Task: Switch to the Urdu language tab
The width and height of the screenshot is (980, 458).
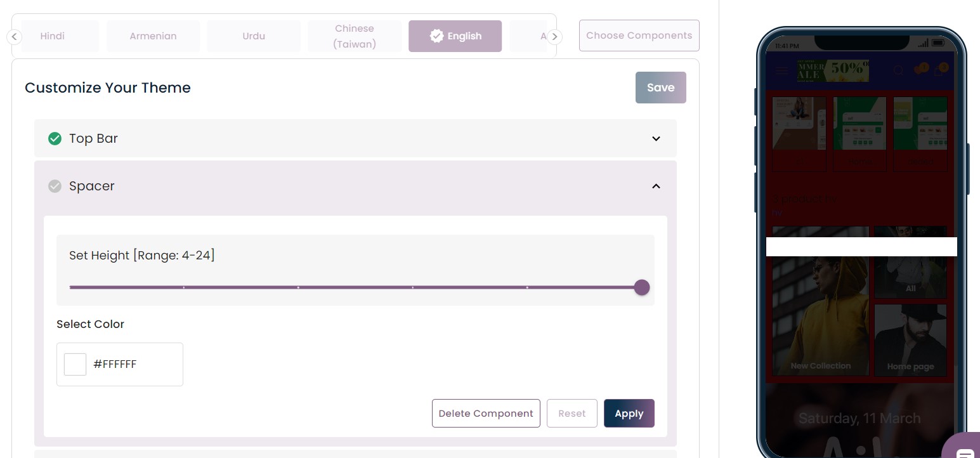Action: pyautogui.click(x=254, y=36)
